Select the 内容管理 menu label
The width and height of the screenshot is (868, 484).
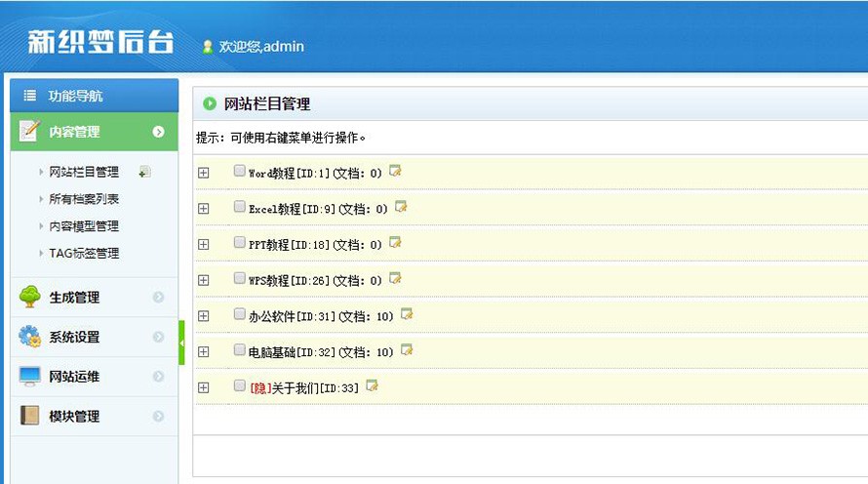[74, 132]
